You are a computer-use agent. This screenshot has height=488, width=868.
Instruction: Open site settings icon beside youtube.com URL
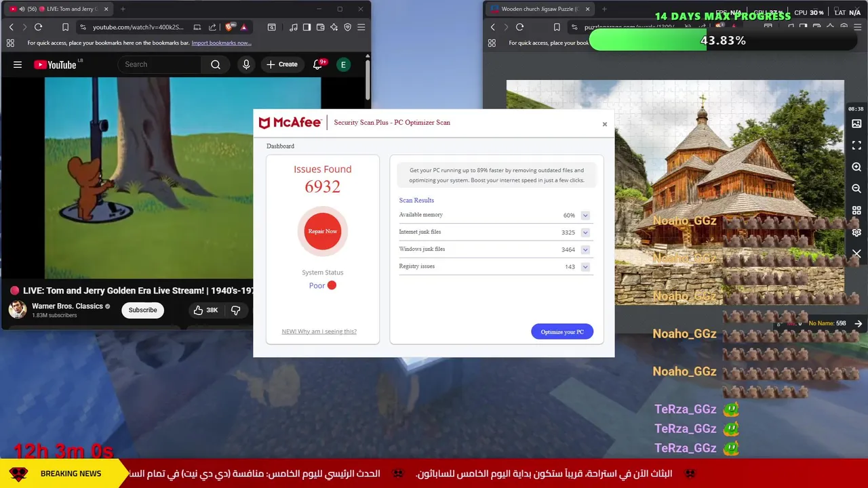tap(83, 27)
